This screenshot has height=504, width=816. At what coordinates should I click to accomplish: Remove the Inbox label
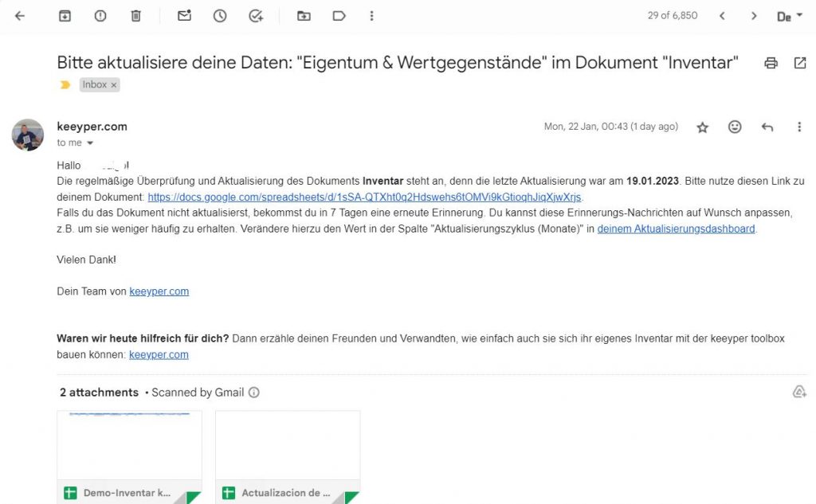pyautogui.click(x=114, y=85)
